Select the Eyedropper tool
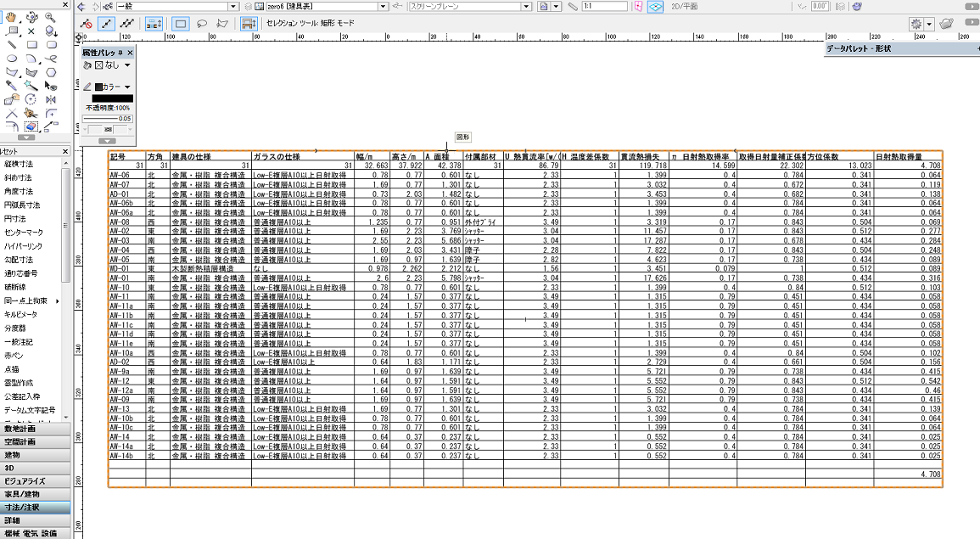Image resolution: width=980 pixels, height=539 pixels. click(13, 86)
